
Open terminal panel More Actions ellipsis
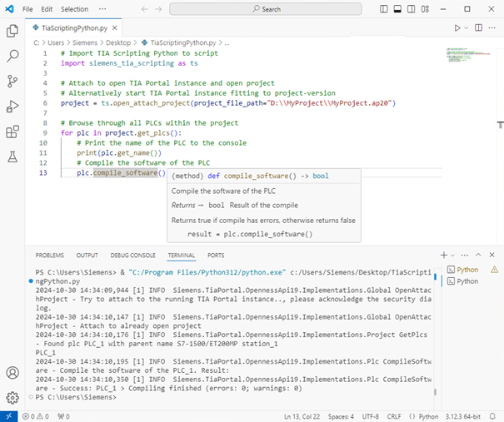tap(465, 255)
